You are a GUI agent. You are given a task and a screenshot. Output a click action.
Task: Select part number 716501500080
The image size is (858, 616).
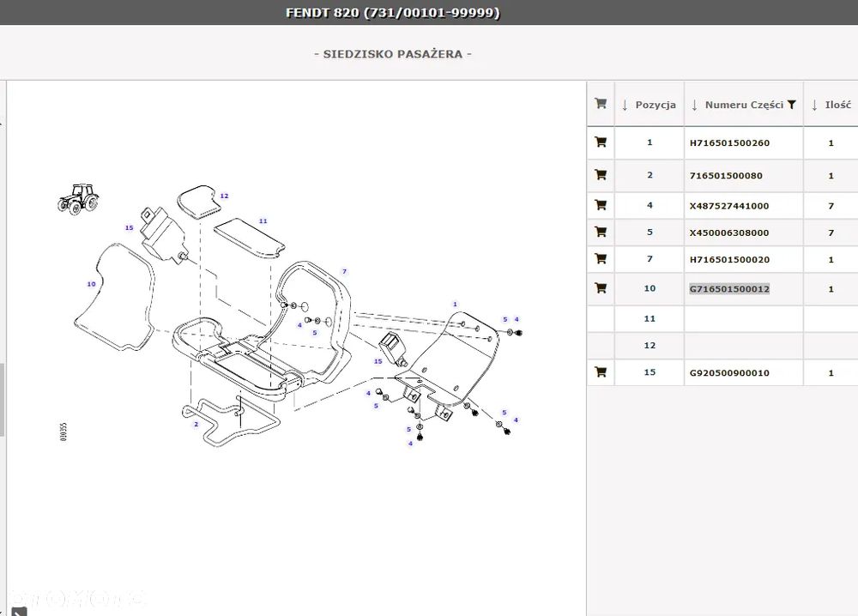[x=726, y=176]
